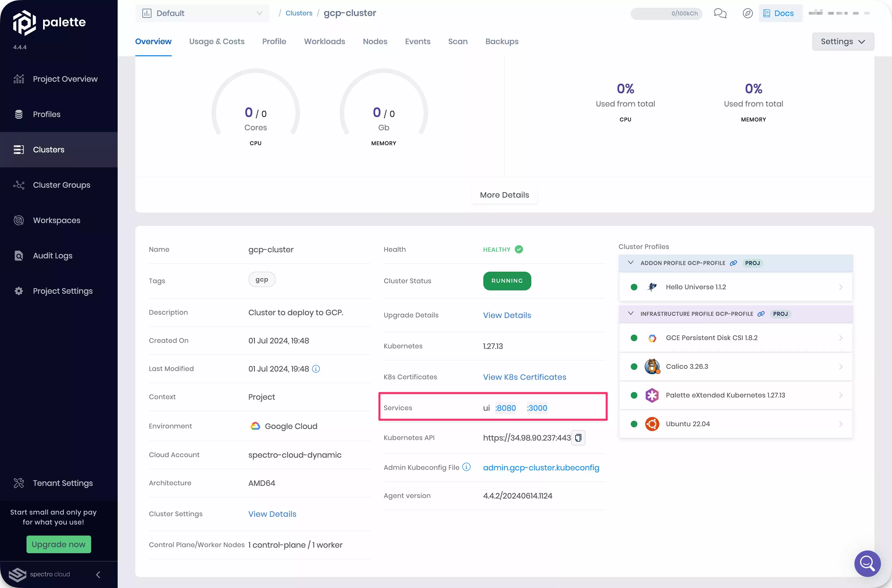Image resolution: width=892 pixels, height=588 pixels.
Task: Click the Upgrade now button
Action: (x=59, y=544)
